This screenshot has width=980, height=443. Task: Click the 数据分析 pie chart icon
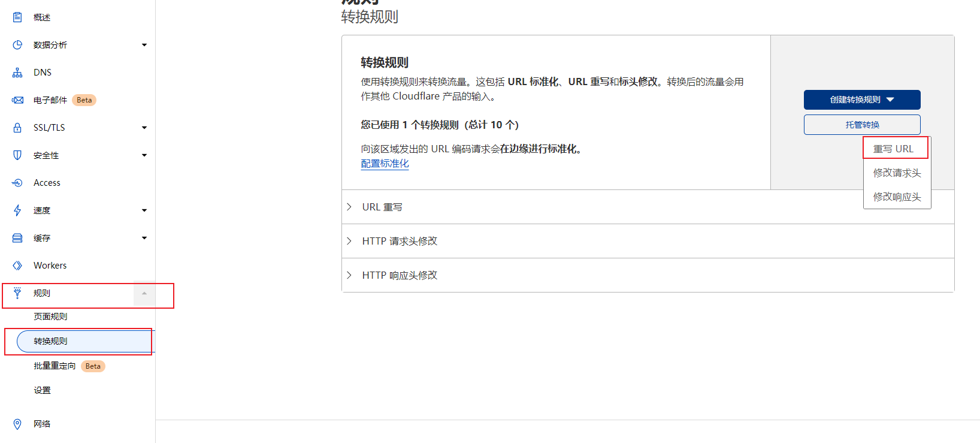(17, 45)
